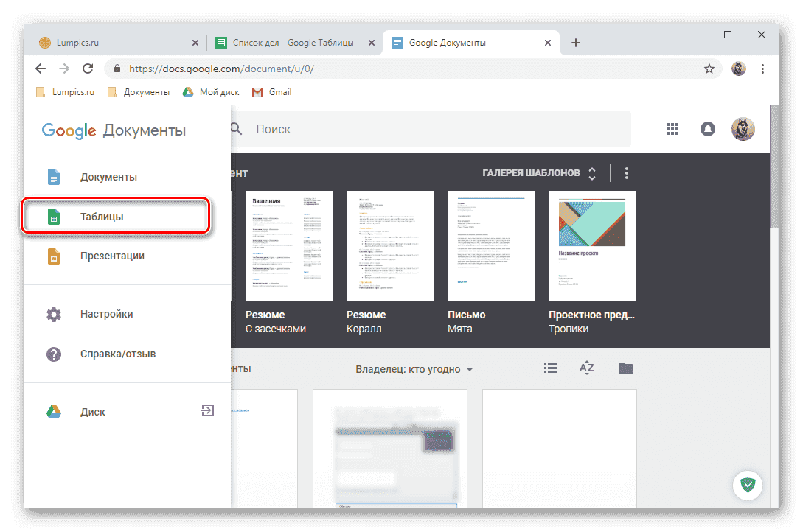Image resolution: width=803 pixels, height=532 pixels.
Task: Bookmark the page with the star icon
Action: pos(709,68)
